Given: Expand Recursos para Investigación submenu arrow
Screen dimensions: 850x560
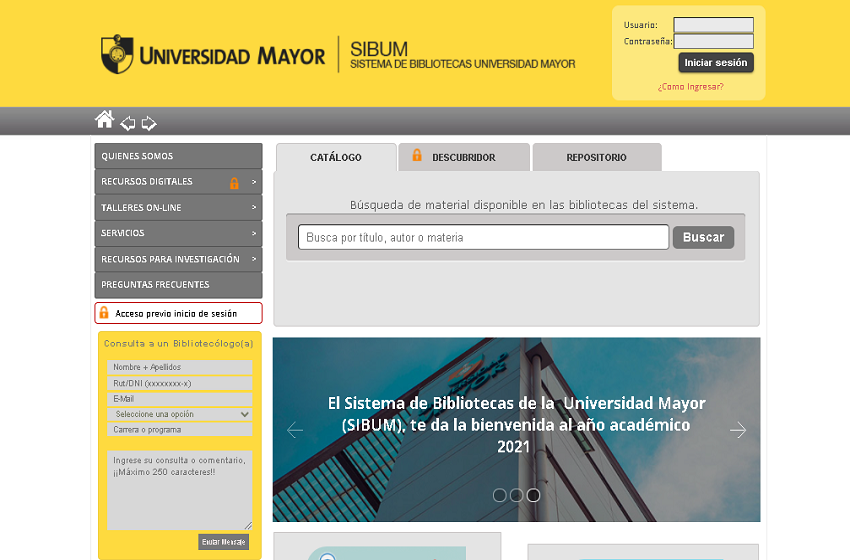Looking at the screenshot, I should [254, 259].
